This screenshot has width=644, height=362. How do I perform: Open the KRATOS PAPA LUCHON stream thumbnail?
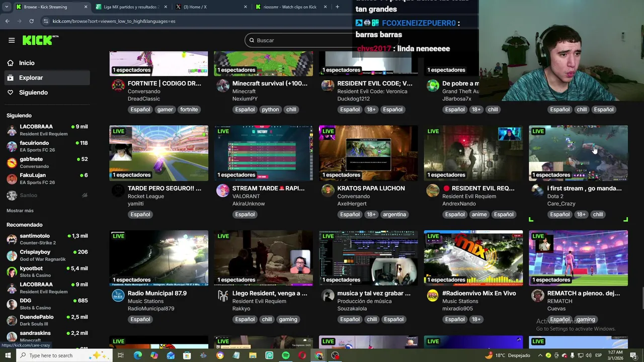click(368, 153)
